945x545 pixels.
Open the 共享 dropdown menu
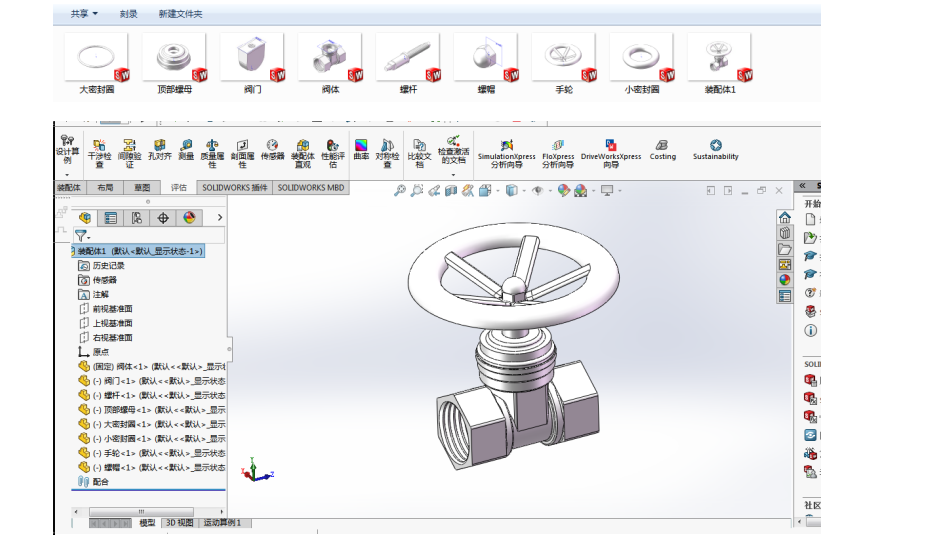point(84,14)
